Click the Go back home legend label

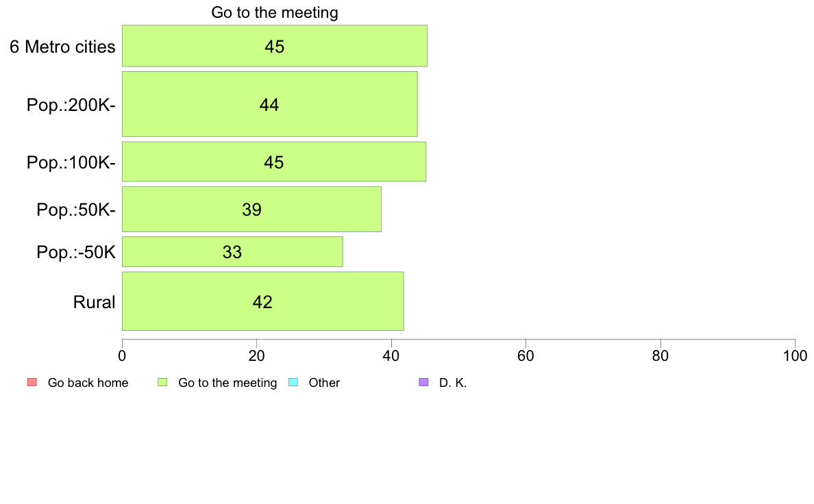pos(88,383)
